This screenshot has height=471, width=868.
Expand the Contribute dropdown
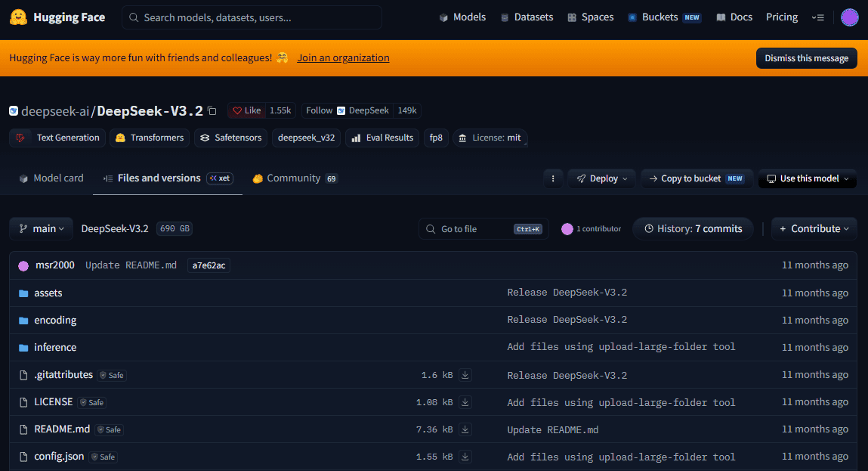pyautogui.click(x=814, y=229)
